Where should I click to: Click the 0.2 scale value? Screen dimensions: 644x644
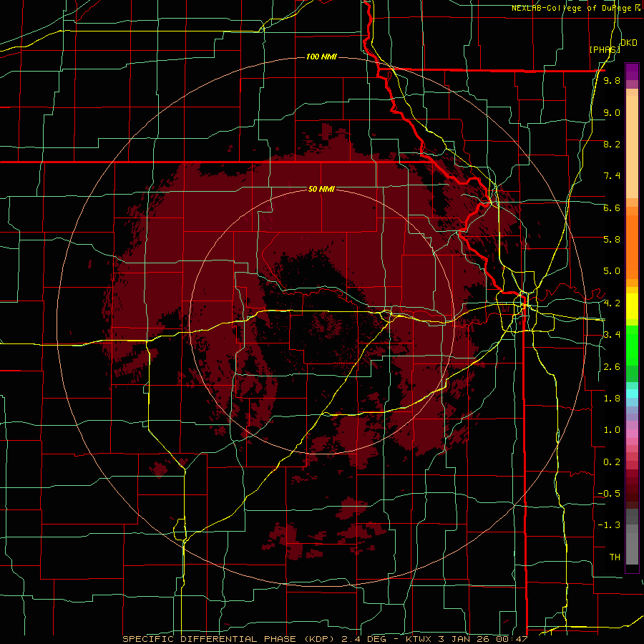(612, 462)
